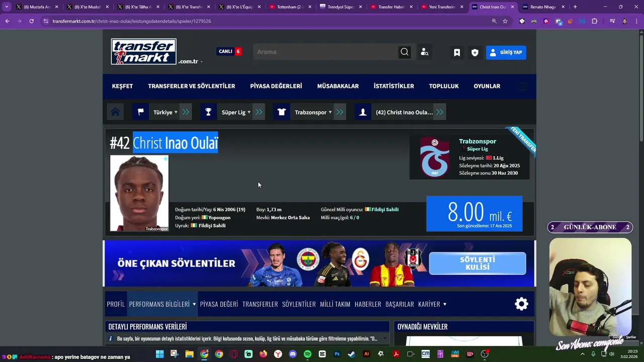Click the Trabzonspor club crest

click(435, 157)
